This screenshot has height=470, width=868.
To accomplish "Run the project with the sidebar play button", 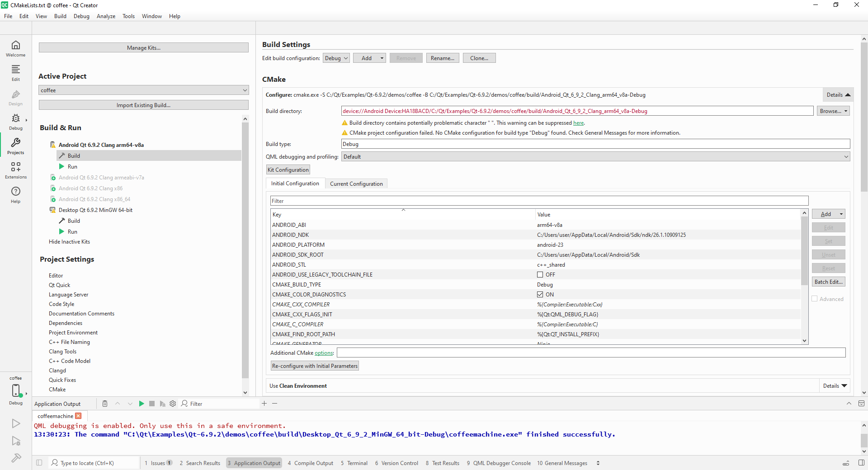I will tap(16, 423).
